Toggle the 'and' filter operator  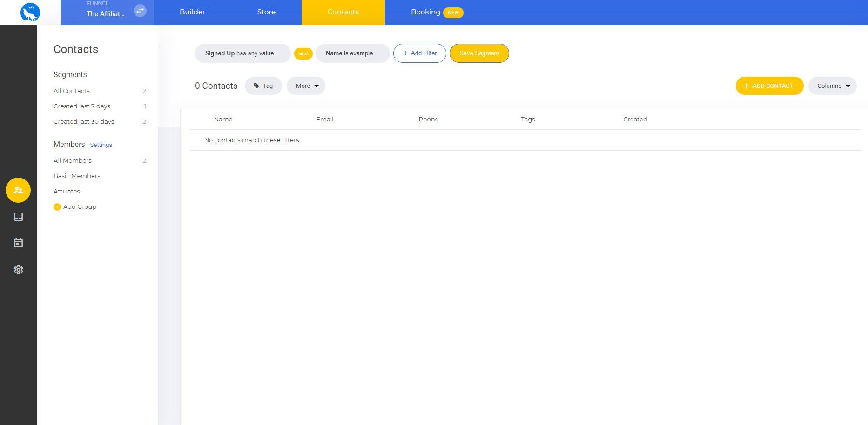coord(303,53)
